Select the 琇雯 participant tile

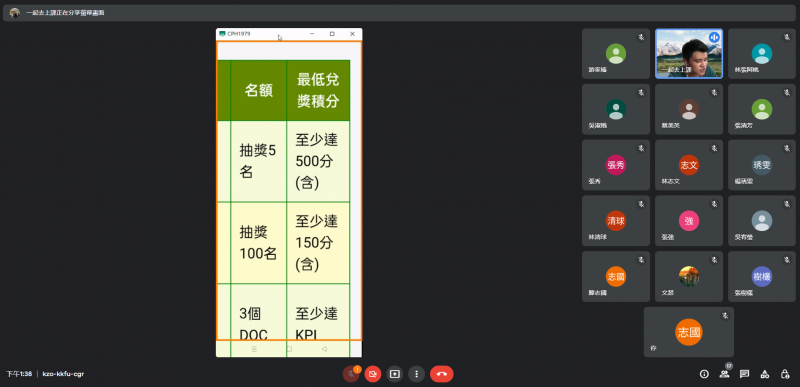[762, 165]
